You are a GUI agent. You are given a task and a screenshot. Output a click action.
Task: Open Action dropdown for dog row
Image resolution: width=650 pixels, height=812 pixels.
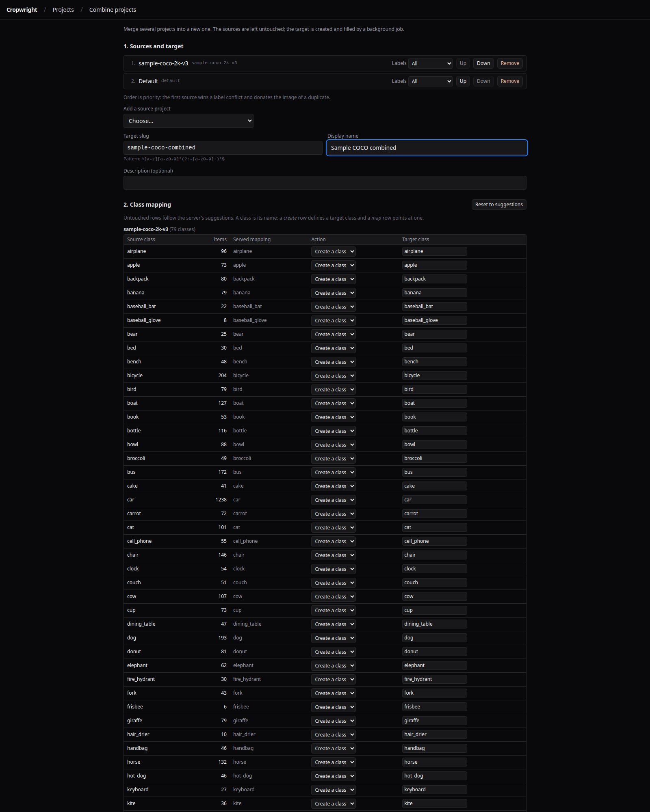[x=334, y=638]
